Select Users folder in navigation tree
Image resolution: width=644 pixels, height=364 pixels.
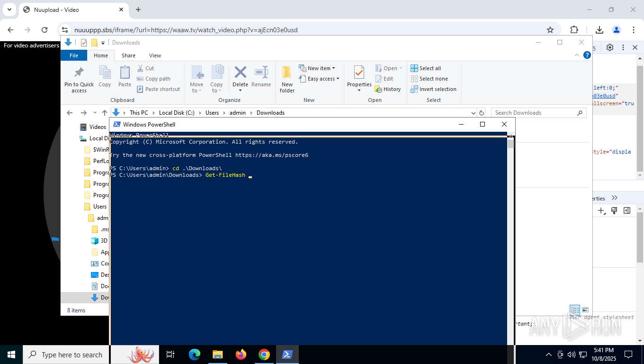pyautogui.click(x=96, y=206)
